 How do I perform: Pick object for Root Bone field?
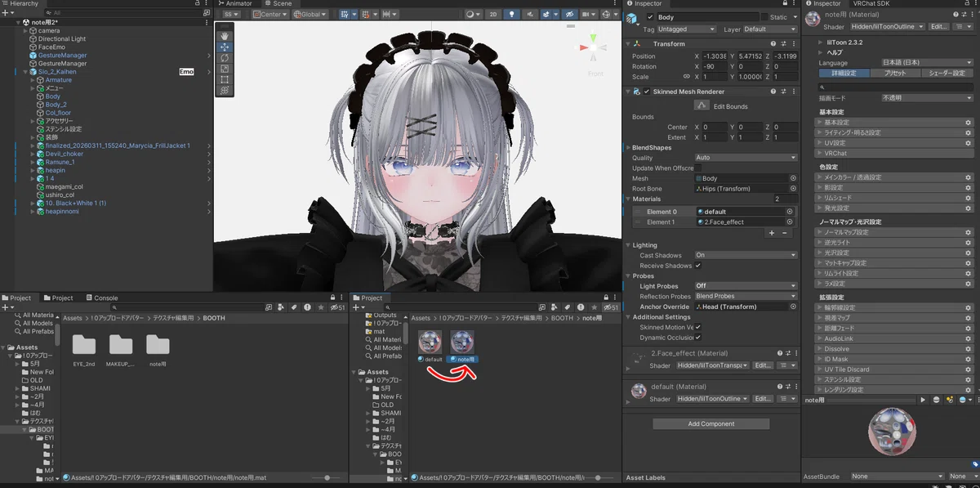pyautogui.click(x=793, y=189)
